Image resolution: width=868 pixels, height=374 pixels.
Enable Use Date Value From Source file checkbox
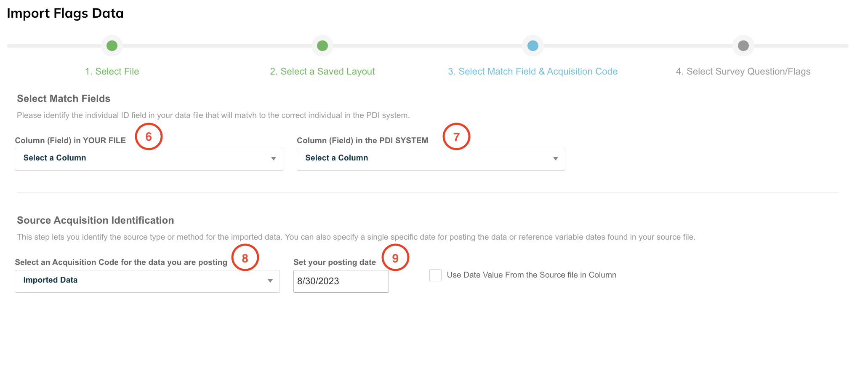click(435, 275)
